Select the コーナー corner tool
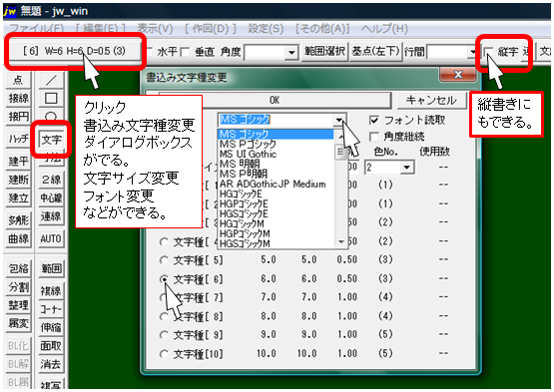The height and width of the screenshot is (392, 554). tap(51, 309)
